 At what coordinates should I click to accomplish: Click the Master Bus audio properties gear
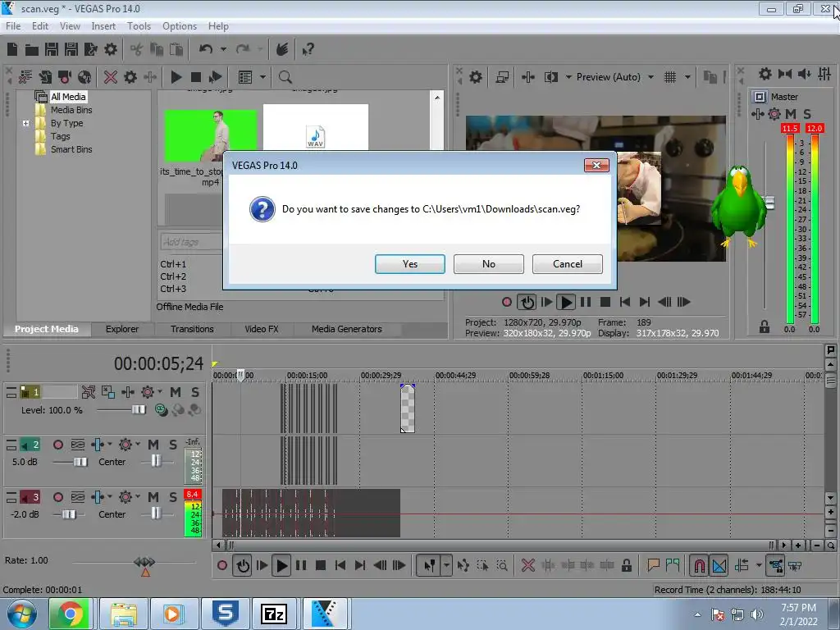(x=765, y=74)
